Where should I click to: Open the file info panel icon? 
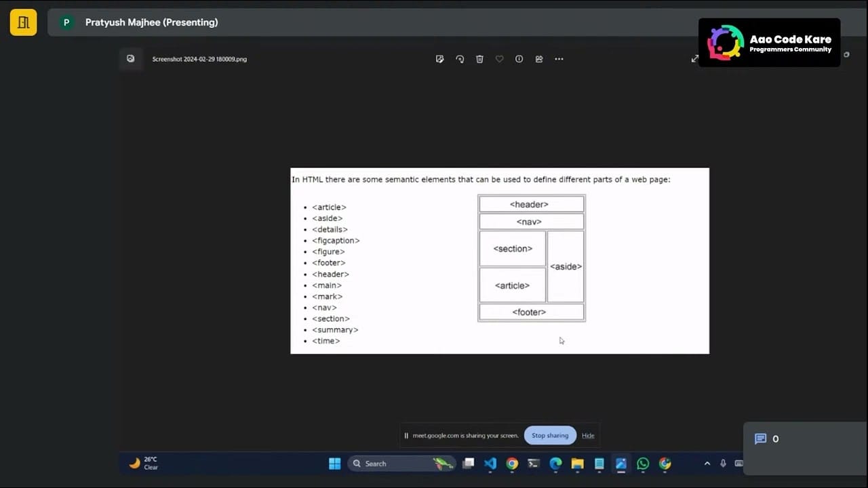519,59
